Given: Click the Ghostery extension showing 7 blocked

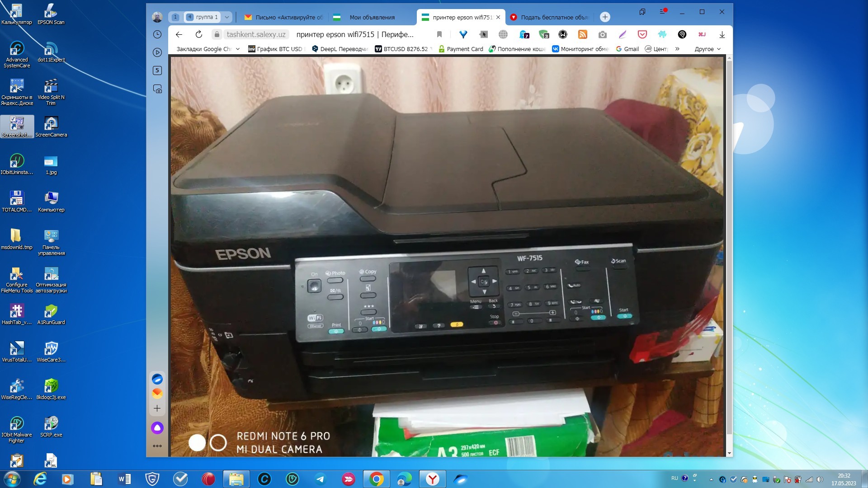Looking at the screenshot, I should (x=524, y=34).
